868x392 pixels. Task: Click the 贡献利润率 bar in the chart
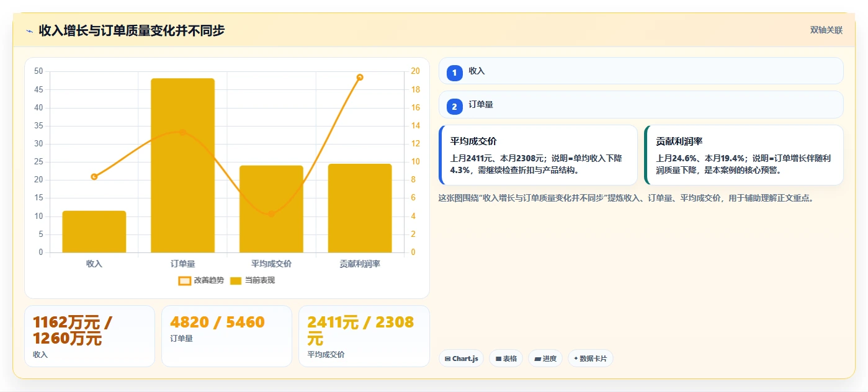[x=360, y=208]
